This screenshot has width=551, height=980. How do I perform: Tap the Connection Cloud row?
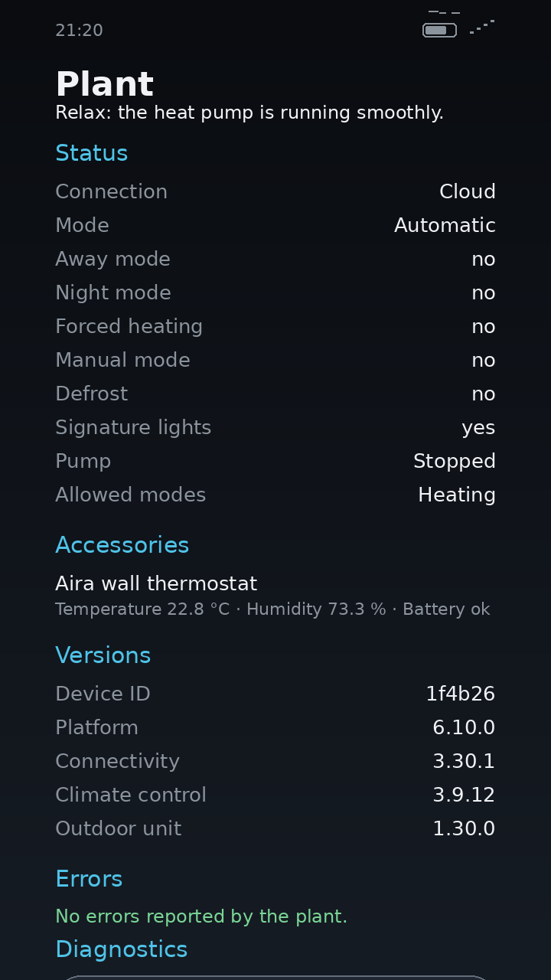275,191
